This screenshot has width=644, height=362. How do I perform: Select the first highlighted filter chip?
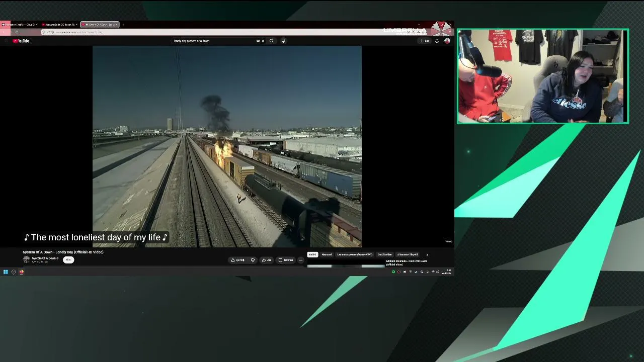point(312,254)
